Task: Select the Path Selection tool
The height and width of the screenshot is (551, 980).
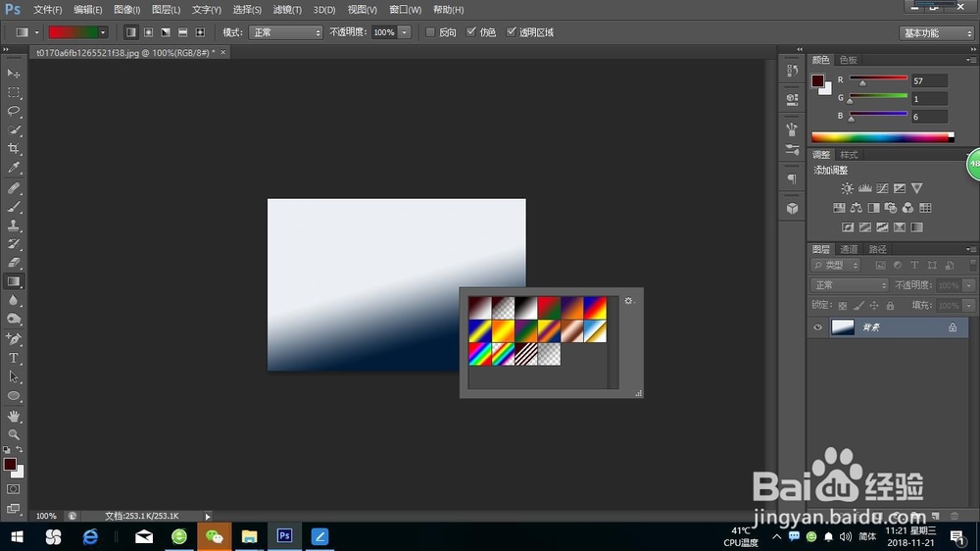Action: point(13,376)
